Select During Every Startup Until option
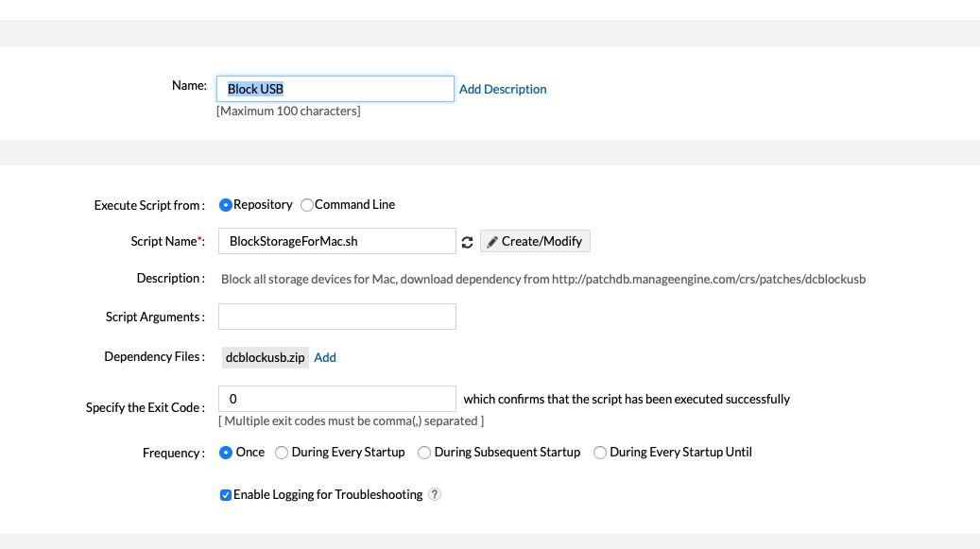This screenshot has width=980, height=549. point(600,453)
